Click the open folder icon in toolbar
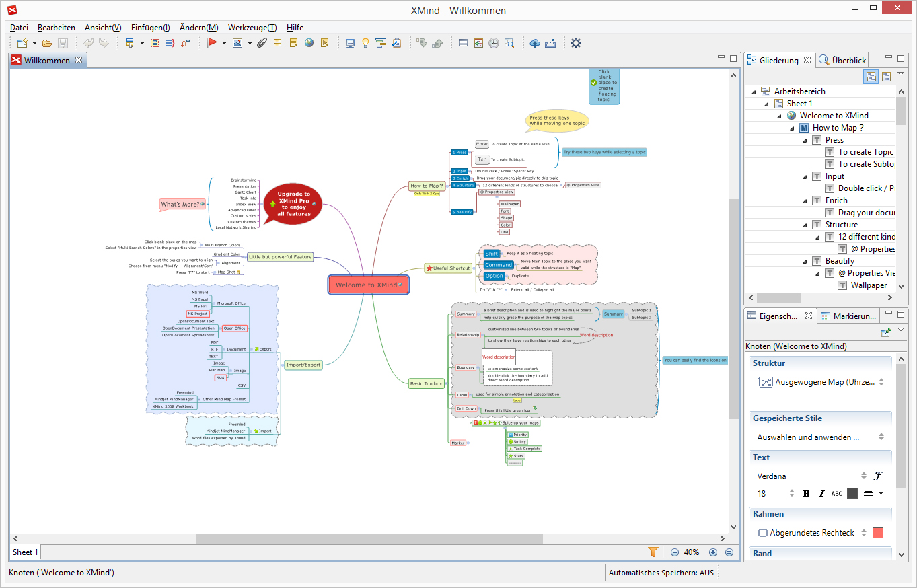 (47, 43)
